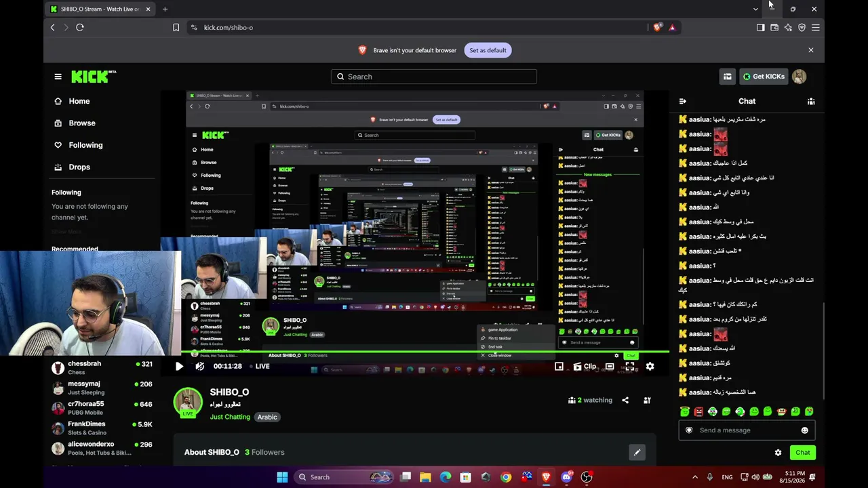This screenshot has height=488, width=868.
Task: Dismiss the default browser notification bar
Action: point(810,50)
